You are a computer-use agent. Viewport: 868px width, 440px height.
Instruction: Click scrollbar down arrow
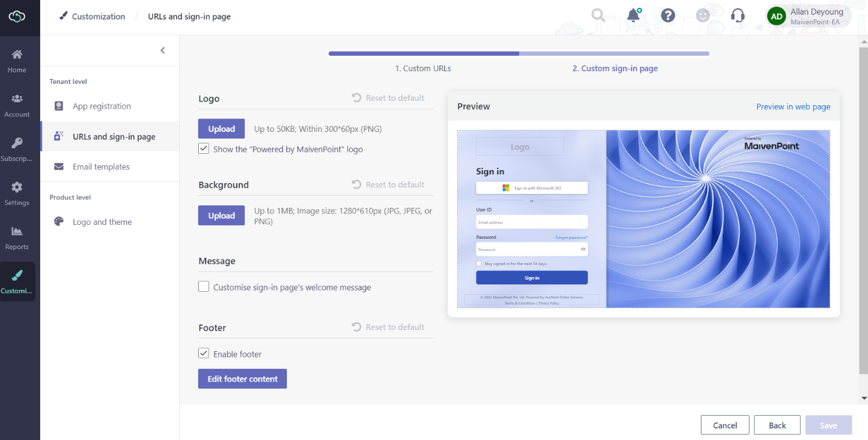pyautogui.click(x=863, y=399)
